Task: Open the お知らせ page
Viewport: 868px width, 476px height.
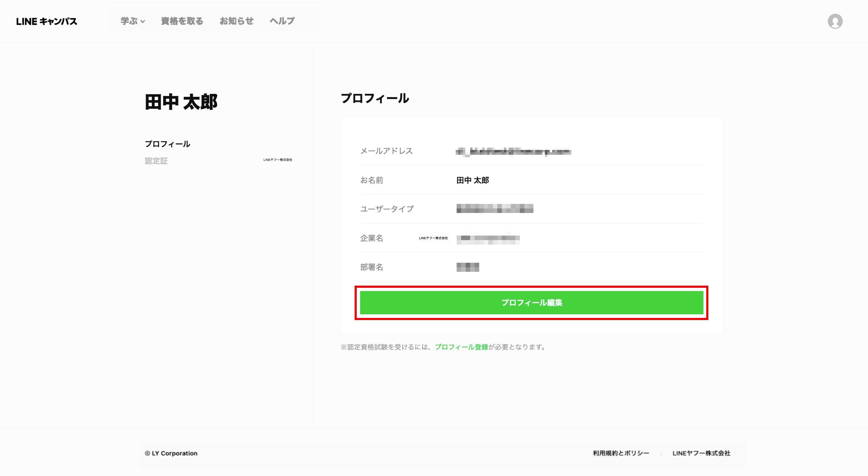Action: [x=236, y=21]
